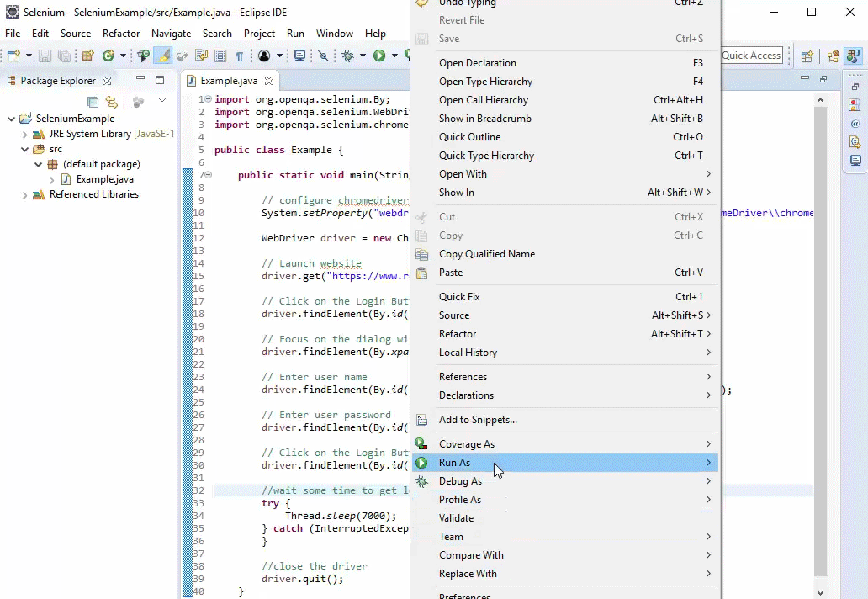The height and width of the screenshot is (599, 868).
Task: Select Quick Outline in context menu
Action: (x=564, y=137)
